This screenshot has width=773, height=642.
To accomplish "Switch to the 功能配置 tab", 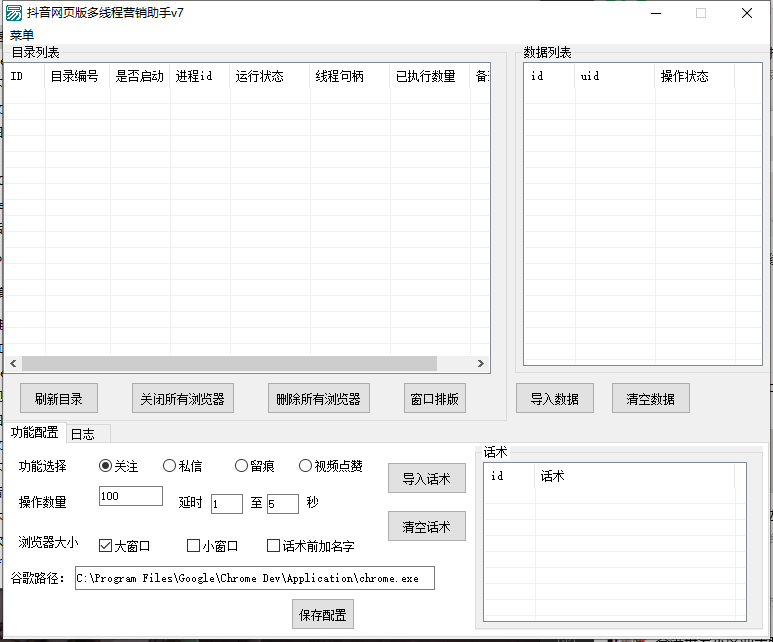I will 34,433.
